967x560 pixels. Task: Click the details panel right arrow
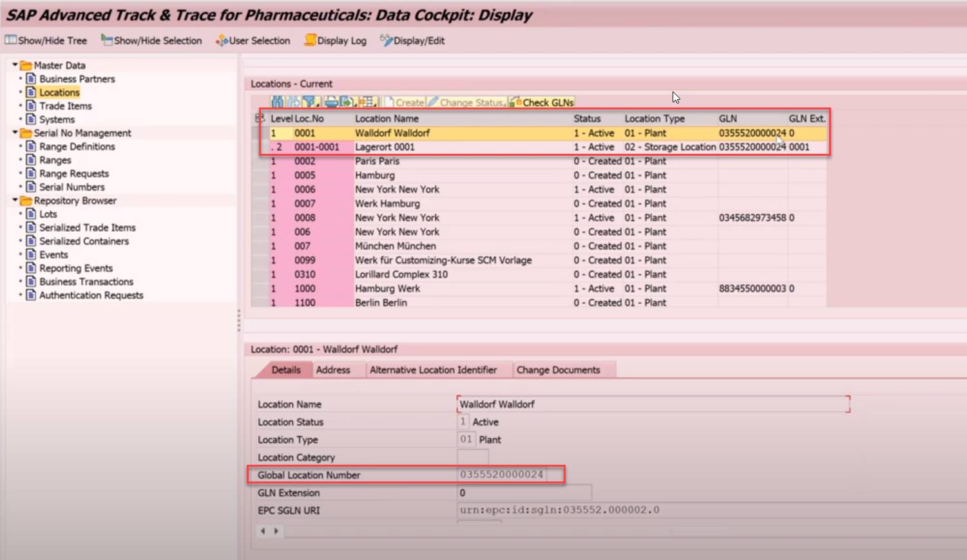pos(276,531)
